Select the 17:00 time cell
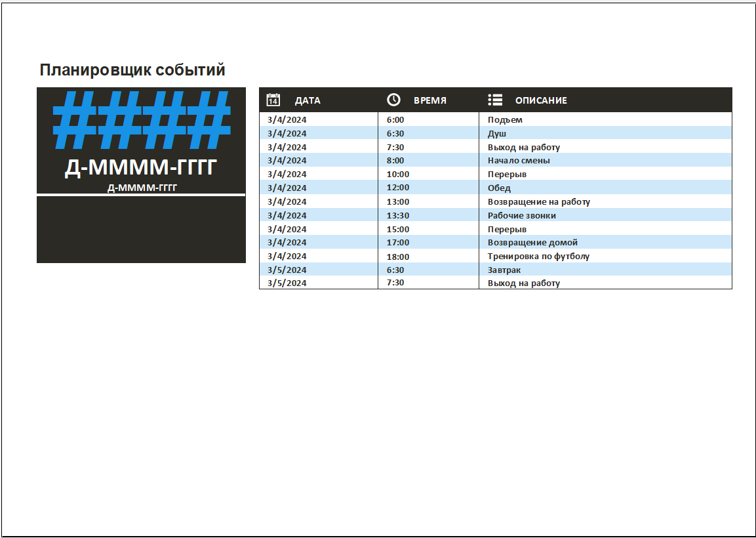756x538 pixels. tap(398, 243)
